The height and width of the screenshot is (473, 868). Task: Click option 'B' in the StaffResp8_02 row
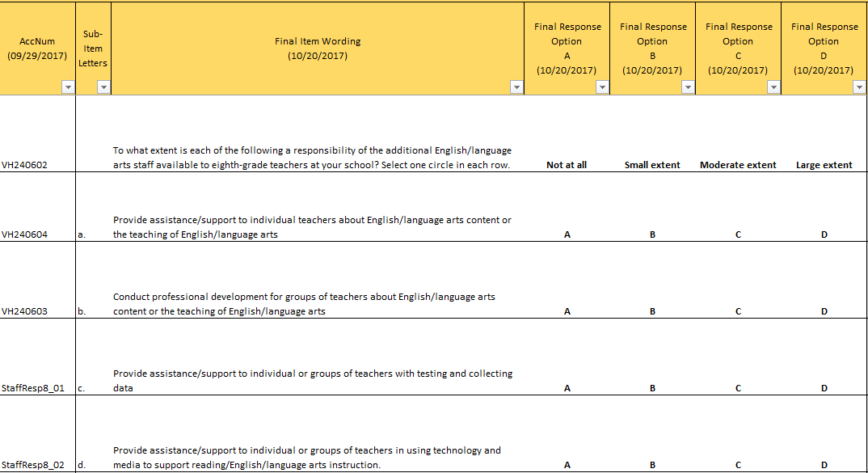[653, 433]
